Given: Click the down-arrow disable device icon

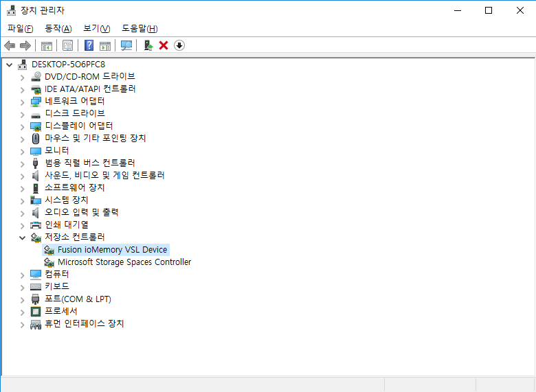Looking at the screenshot, I should point(179,45).
